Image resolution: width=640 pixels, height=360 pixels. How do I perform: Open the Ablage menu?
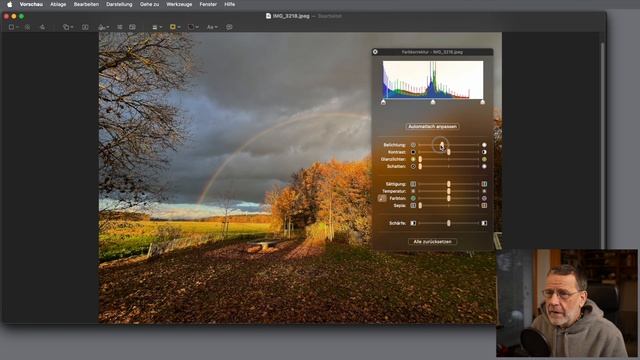click(58, 4)
